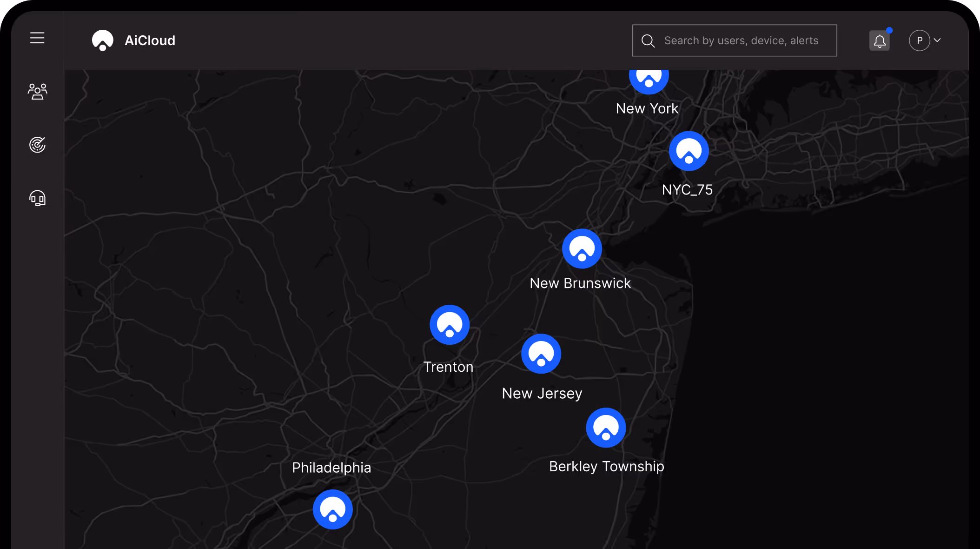Click the Philadelphia label text
Image resolution: width=980 pixels, height=549 pixels.
point(331,468)
